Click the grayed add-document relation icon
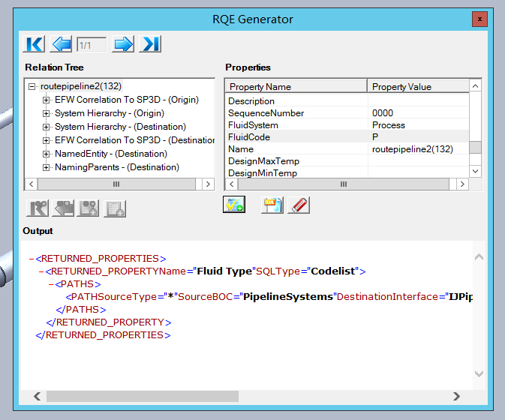 [x=115, y=208]
